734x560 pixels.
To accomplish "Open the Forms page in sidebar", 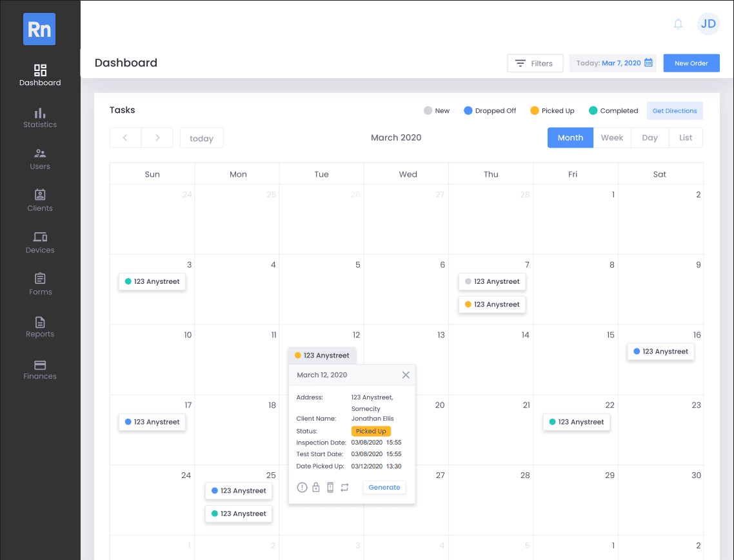I will (x=40, y=285).
